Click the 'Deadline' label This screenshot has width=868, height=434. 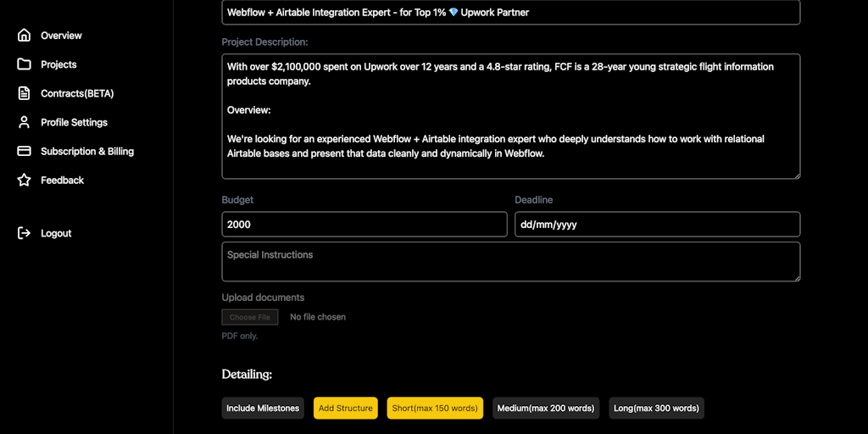click(534, 200)
